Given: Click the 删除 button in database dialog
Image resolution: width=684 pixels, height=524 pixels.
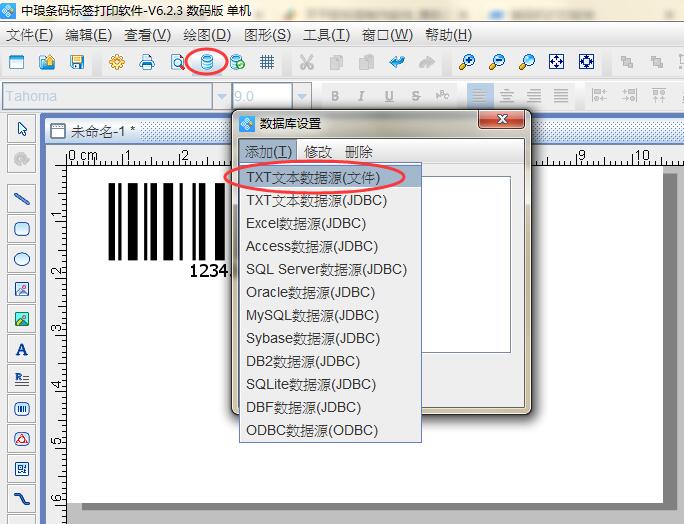Looking at the screenshot, I should [358, 152].
